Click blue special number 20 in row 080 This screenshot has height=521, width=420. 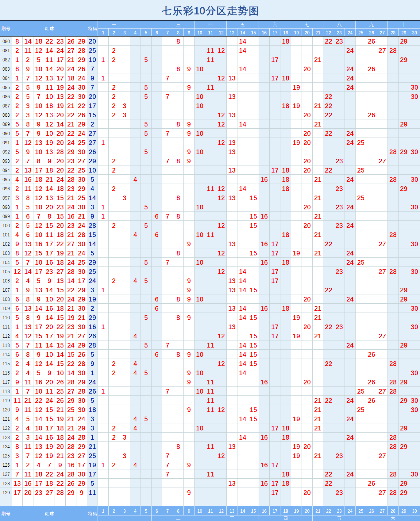(92, 41)
